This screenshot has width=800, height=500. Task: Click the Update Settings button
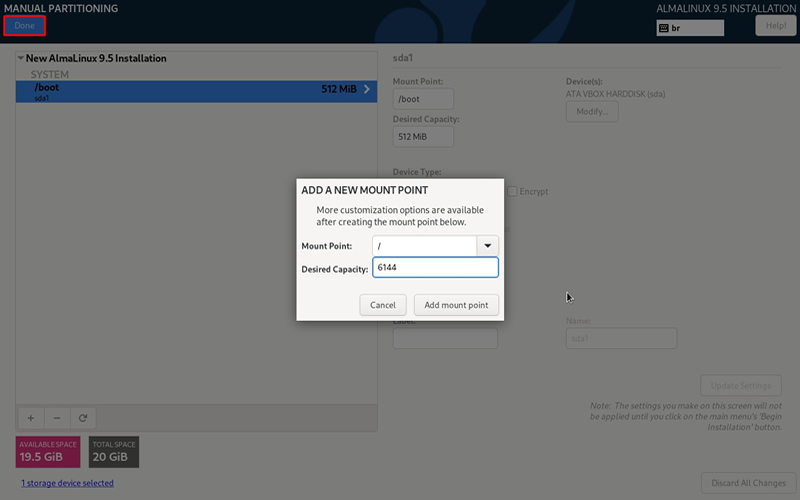741,386
